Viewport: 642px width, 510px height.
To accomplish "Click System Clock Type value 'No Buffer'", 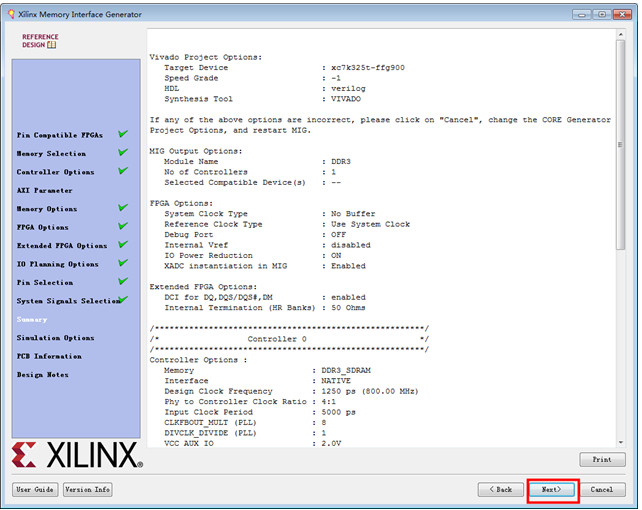I will (353, 214).
